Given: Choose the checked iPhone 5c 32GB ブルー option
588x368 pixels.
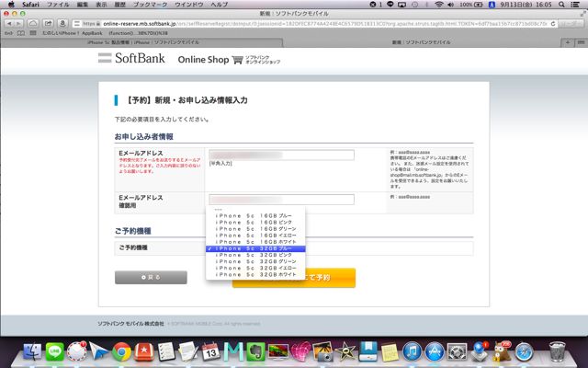Looking at the screenshot, I should (255, 248).
